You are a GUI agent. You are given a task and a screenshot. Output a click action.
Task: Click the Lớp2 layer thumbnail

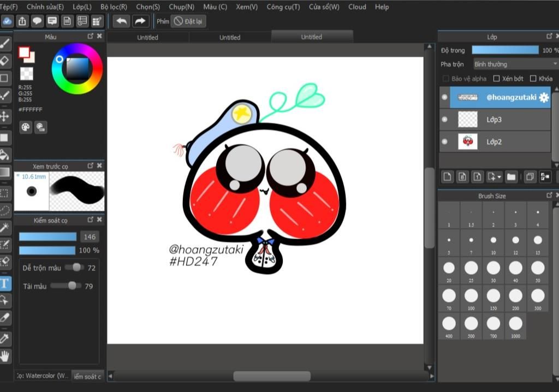click(x=468, y=141)
